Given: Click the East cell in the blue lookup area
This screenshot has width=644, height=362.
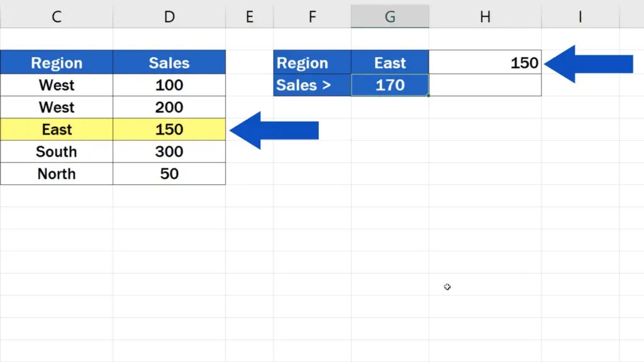Looking at the screenshot, I should coord(390,62).
